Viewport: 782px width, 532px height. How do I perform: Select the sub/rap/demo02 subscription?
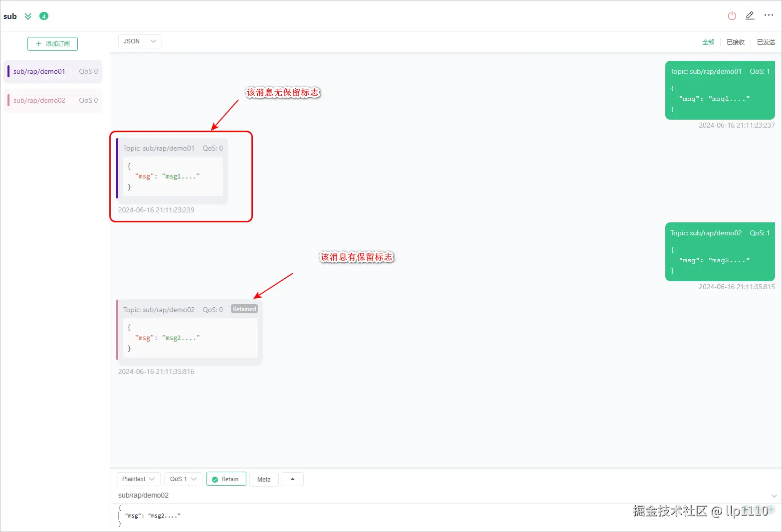pos(53,100)
